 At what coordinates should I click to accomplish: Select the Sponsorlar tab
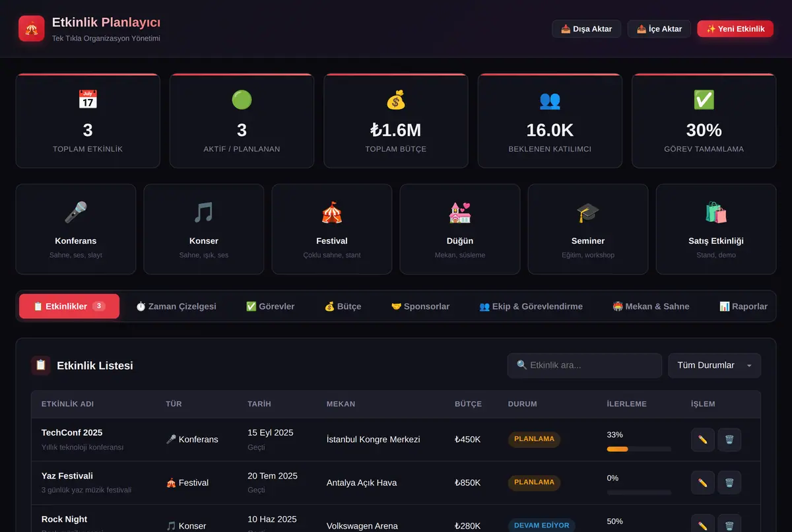pos(420,306)
